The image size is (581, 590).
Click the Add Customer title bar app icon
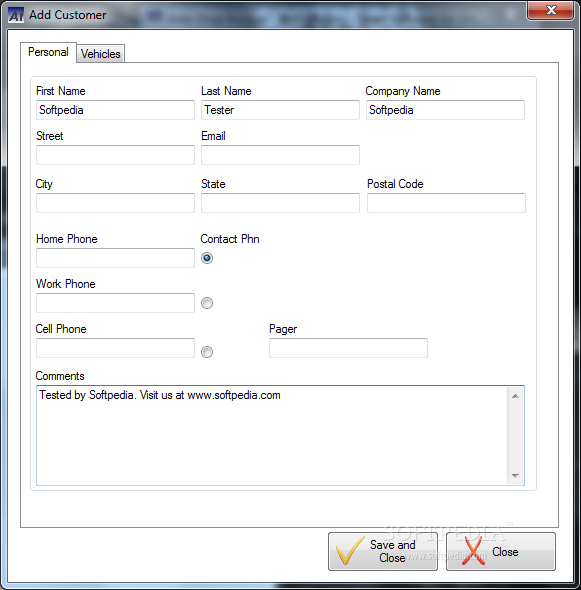pos(16,15)
